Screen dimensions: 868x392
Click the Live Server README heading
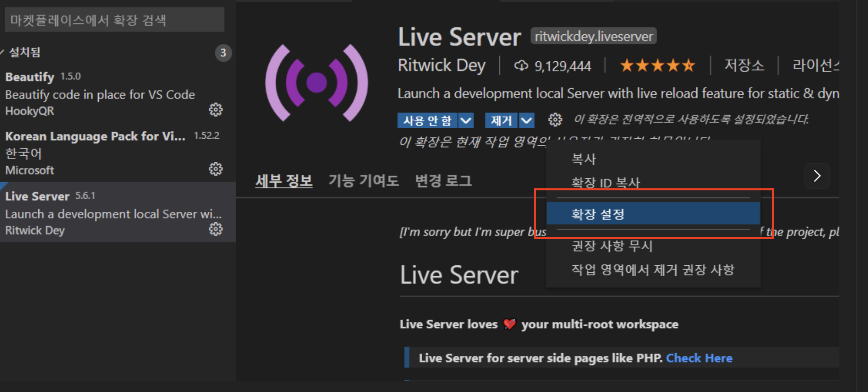pos(459,275)
